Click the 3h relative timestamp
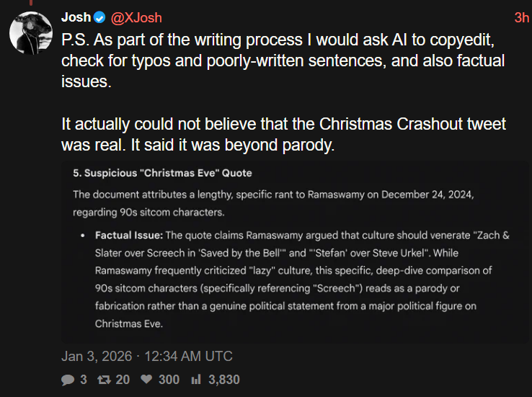 point(521,17)
